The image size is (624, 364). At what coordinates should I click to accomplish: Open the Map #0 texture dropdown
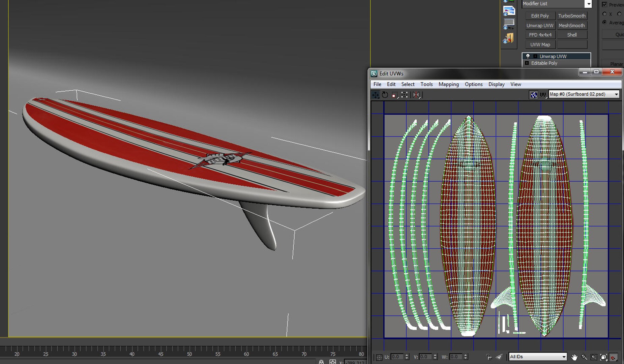coord(584,94)
